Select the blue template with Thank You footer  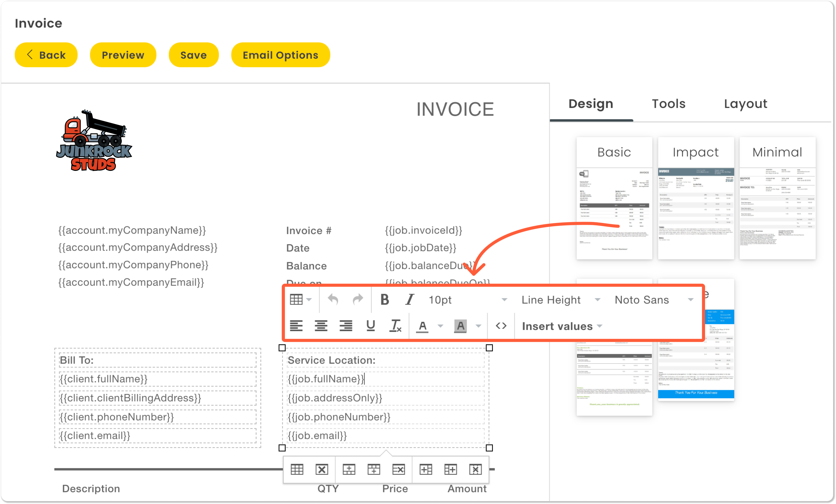[696, 370]
